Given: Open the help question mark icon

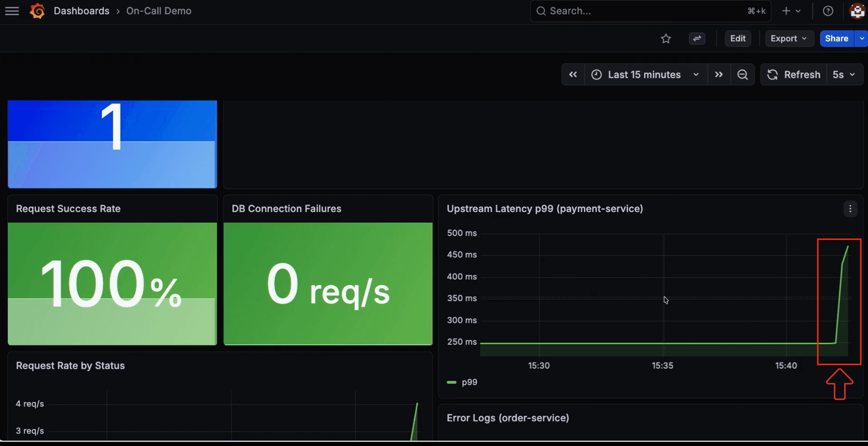Looking at the screenshot, I should coord(828,11).
